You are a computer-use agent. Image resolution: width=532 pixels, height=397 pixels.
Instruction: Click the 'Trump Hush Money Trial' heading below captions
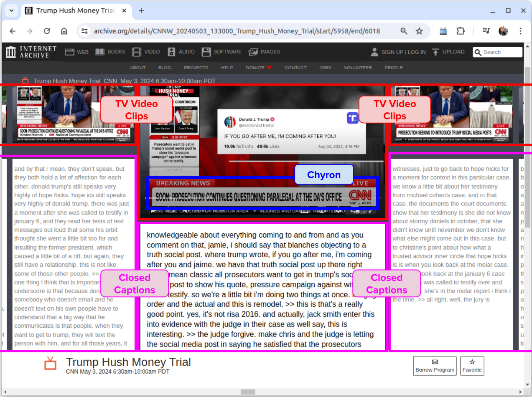coord(128,362)
